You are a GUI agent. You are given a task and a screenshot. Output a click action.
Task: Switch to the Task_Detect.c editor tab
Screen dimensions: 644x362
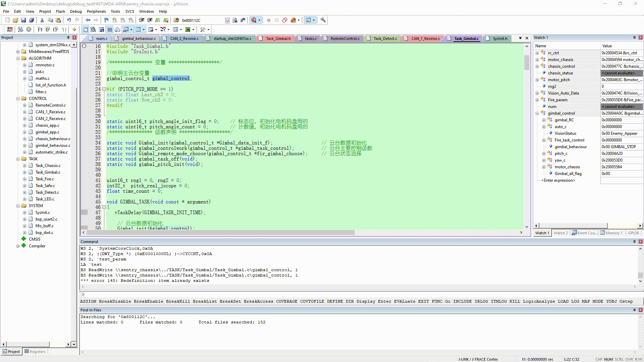pos(385,39)
